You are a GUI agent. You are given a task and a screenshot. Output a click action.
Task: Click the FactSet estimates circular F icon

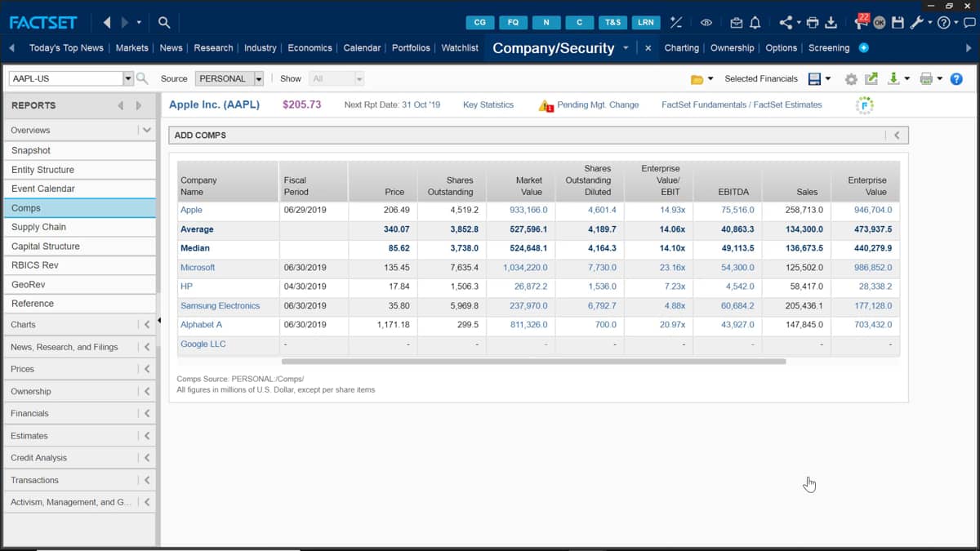tap(865, 104)
